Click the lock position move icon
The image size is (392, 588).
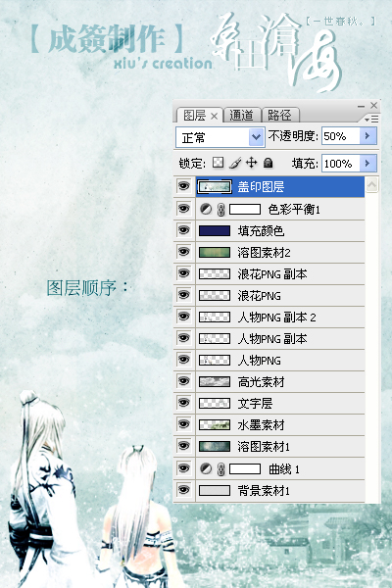[251, 163]
